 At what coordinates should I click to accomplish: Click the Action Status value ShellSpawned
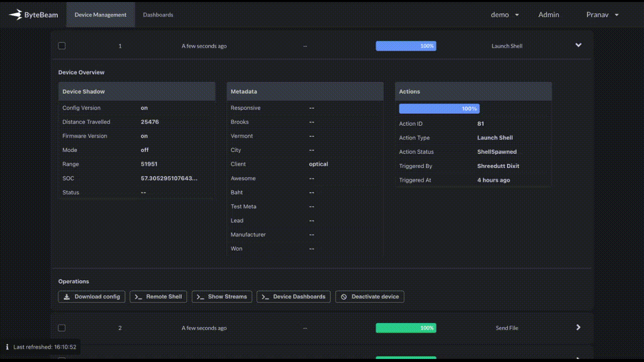pyautogui.click(x=497, y=152)
